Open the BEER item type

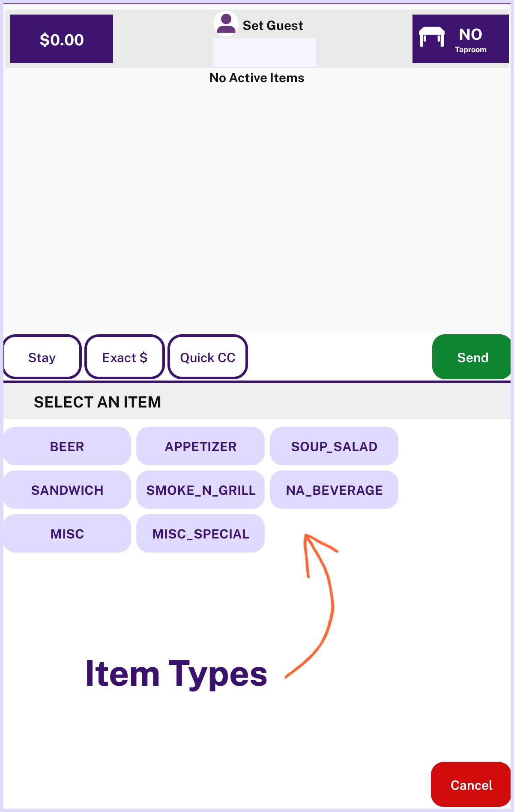pos(67,446)
